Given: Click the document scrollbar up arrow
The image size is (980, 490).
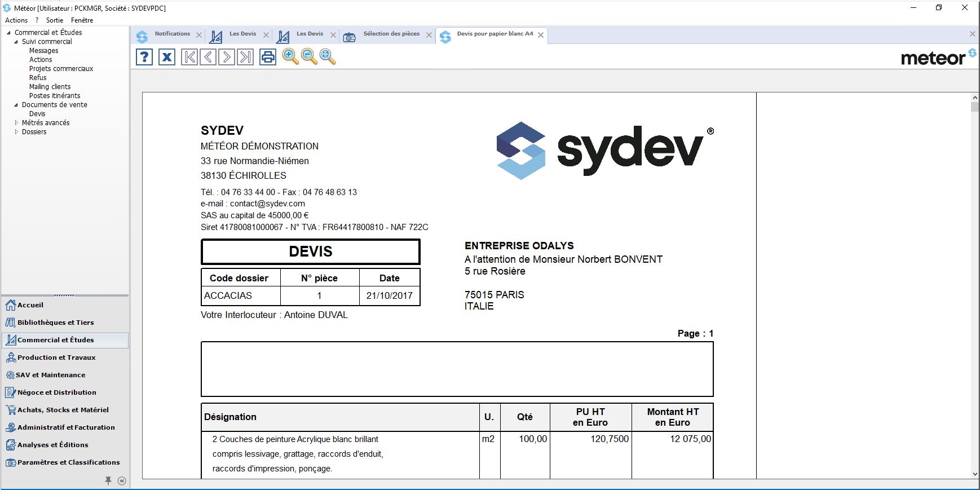Looking at the screenshot, I should [x=975, y=98].
